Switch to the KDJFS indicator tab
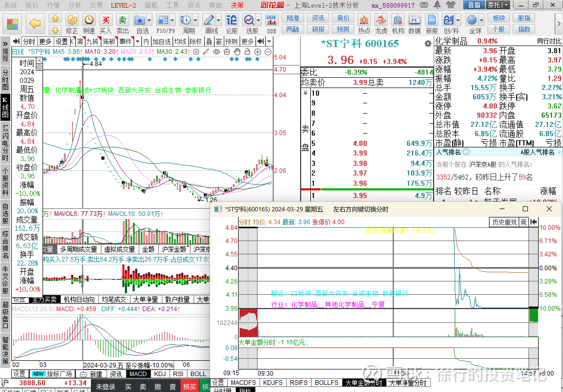The height and width of the screenshot is (392, 563). coord(273,383)
